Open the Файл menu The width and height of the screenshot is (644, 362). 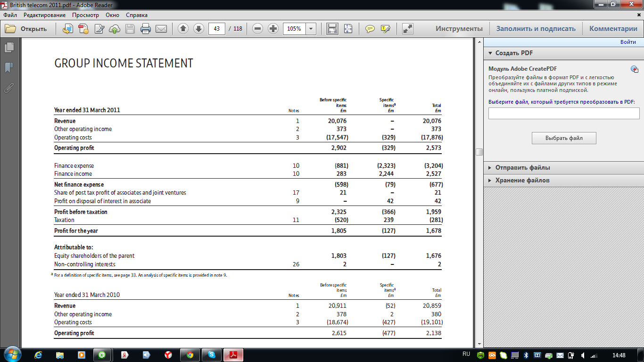point(10,15)
